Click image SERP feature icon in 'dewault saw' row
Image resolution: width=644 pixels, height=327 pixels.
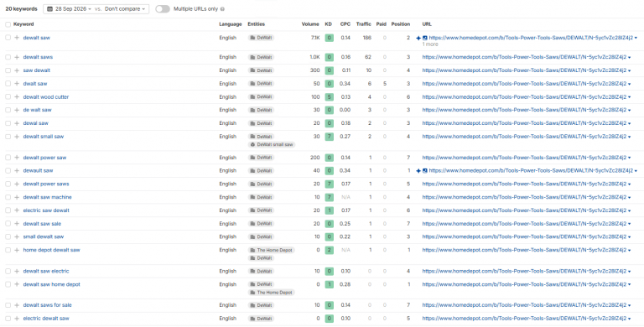point(425,170)
